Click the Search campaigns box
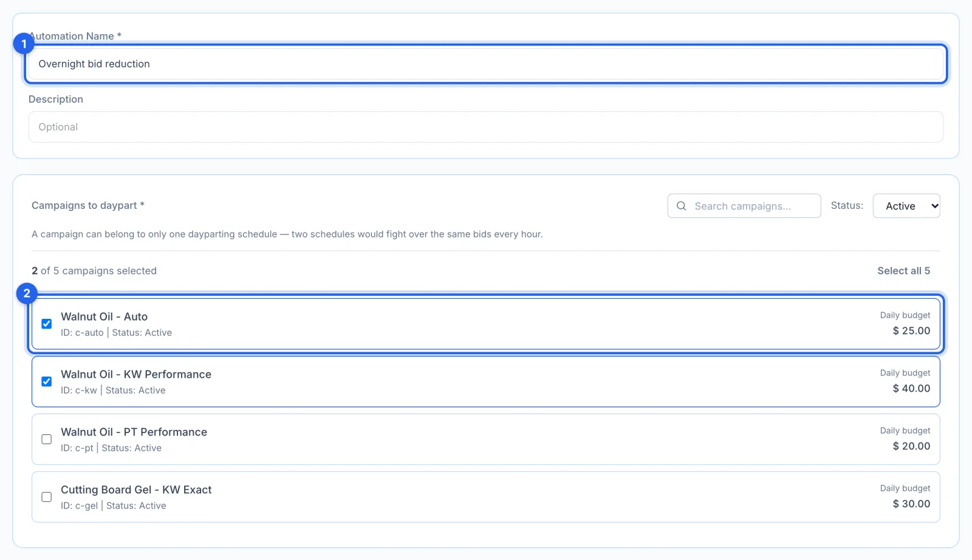972x560 pixels. tap(744, 206)
